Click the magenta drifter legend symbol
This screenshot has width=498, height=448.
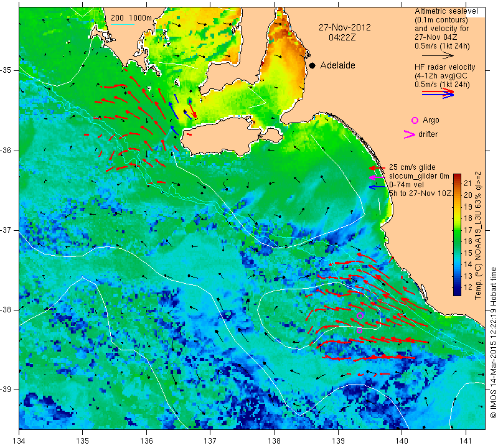[410, 134]
